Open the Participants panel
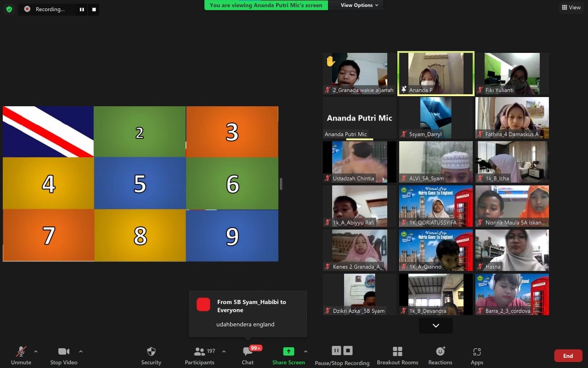This screenshot has width=588, height=368. click(x=200, y=355)
